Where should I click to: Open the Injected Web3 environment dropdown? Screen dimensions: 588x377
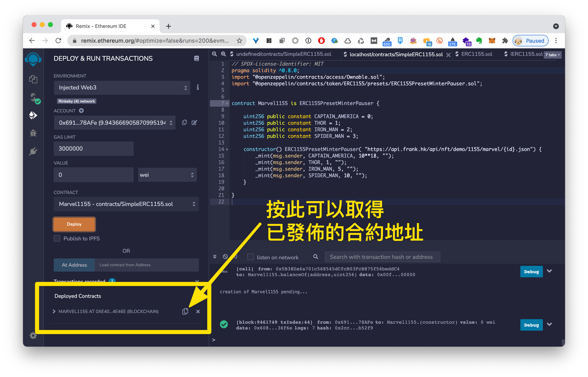(x=122, y=88)
